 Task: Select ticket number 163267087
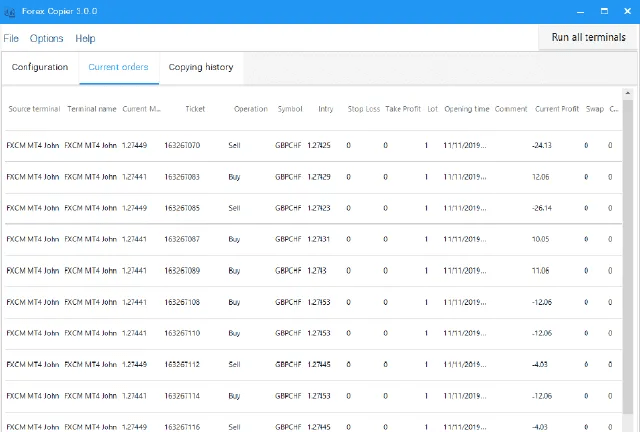[x=182, y=239]
